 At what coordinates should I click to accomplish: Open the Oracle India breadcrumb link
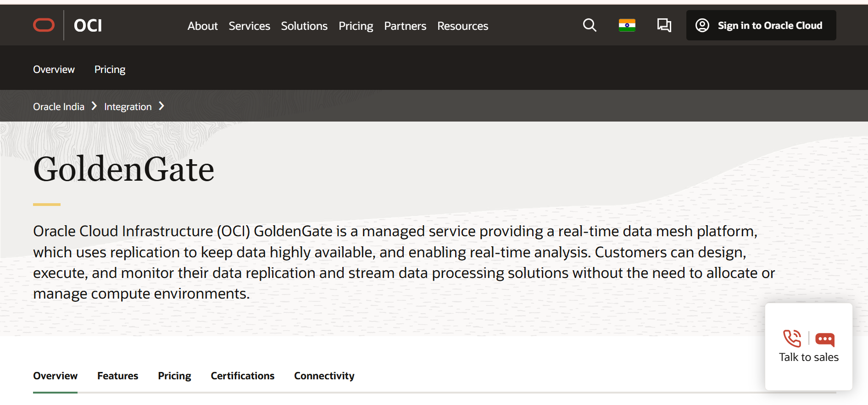pyautogui.click(x=59, y=106)
